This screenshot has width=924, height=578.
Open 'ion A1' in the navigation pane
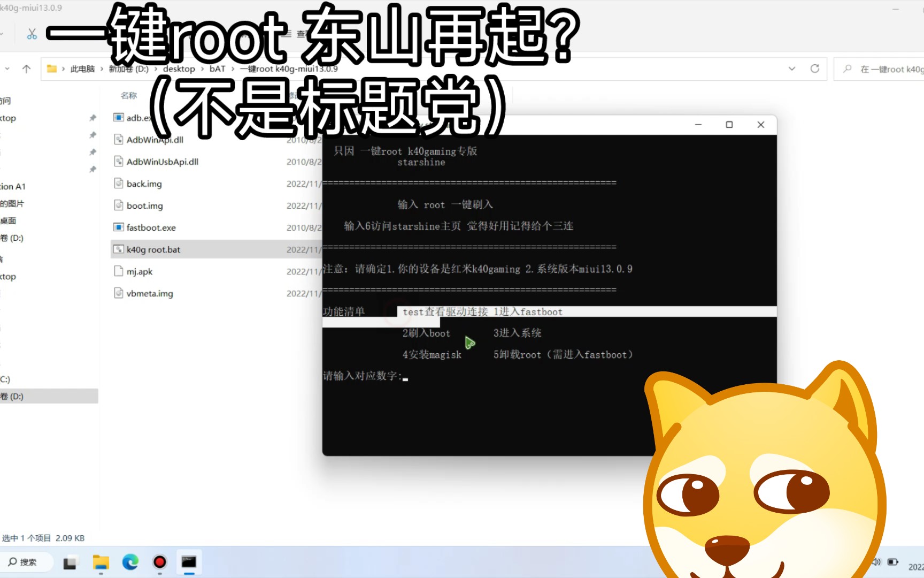click(13, 186)
